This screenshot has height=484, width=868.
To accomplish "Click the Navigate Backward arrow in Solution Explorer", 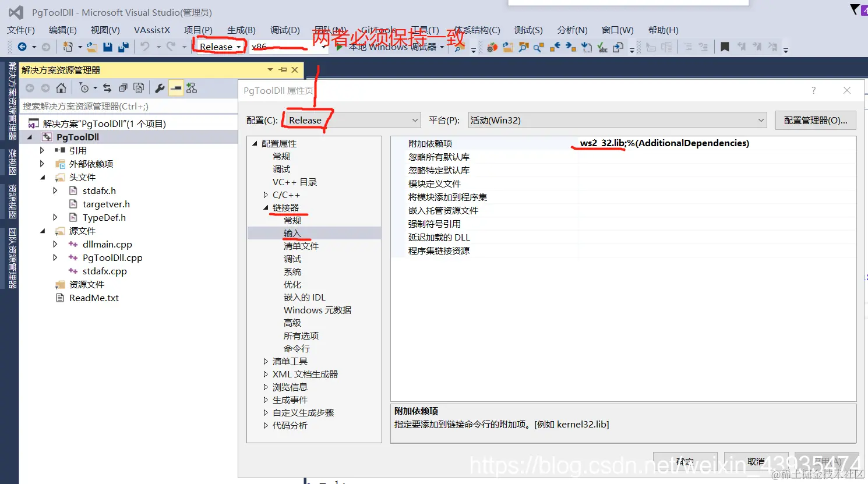I will (x=30, y=87).
